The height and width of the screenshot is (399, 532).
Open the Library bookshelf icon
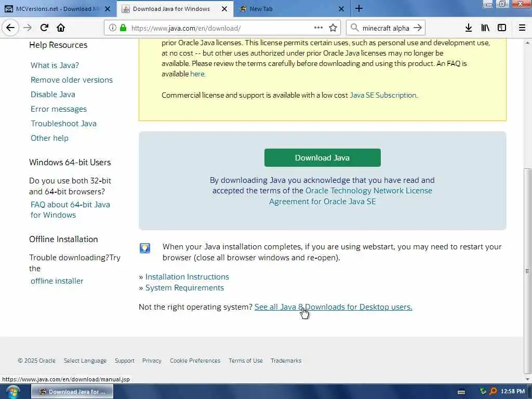click(485, 28)
